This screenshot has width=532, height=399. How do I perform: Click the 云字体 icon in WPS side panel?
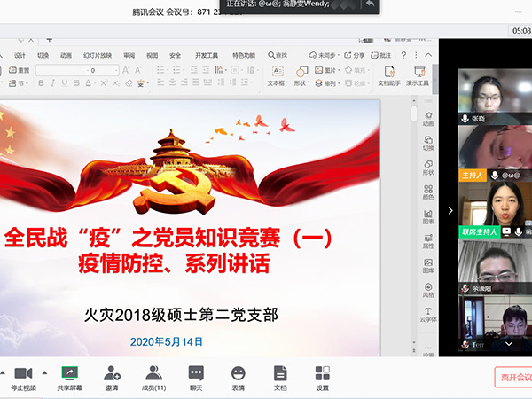point(428,315)
